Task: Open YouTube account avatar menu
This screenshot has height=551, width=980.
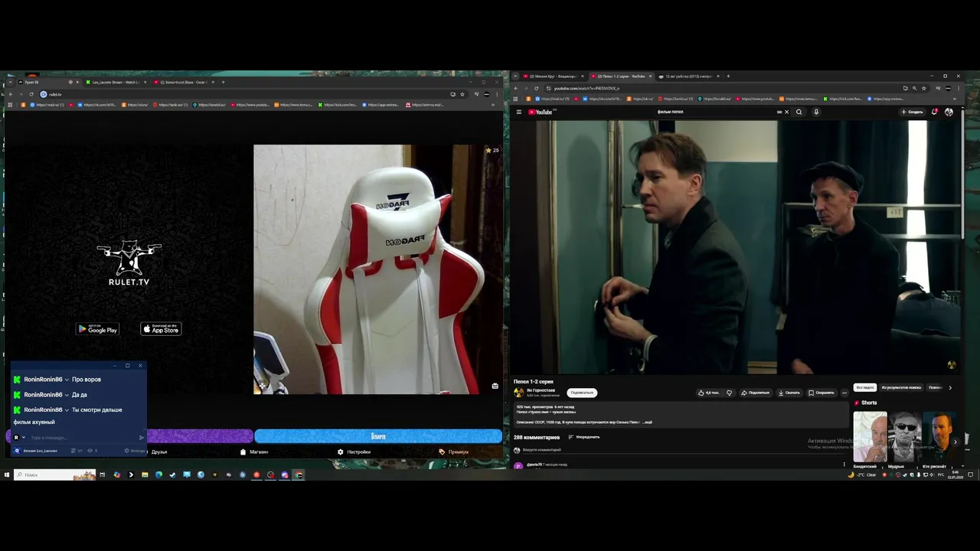Action: [949, 112]
